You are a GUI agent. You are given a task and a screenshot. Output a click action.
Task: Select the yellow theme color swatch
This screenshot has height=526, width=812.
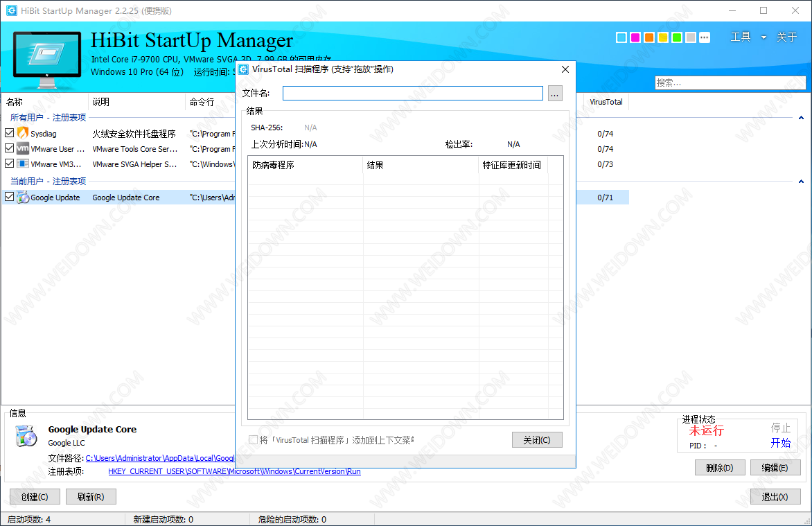pyautogui.click(x=663, y=37)
